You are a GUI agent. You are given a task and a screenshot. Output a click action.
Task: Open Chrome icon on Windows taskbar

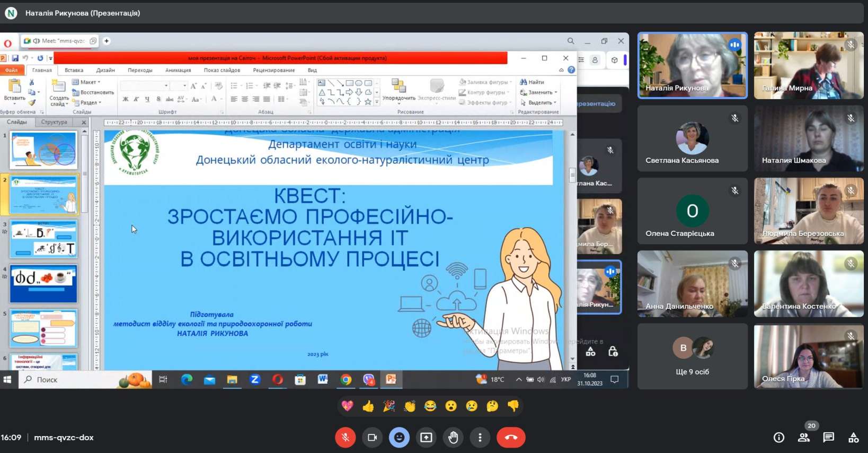click(x=346, y=380)
